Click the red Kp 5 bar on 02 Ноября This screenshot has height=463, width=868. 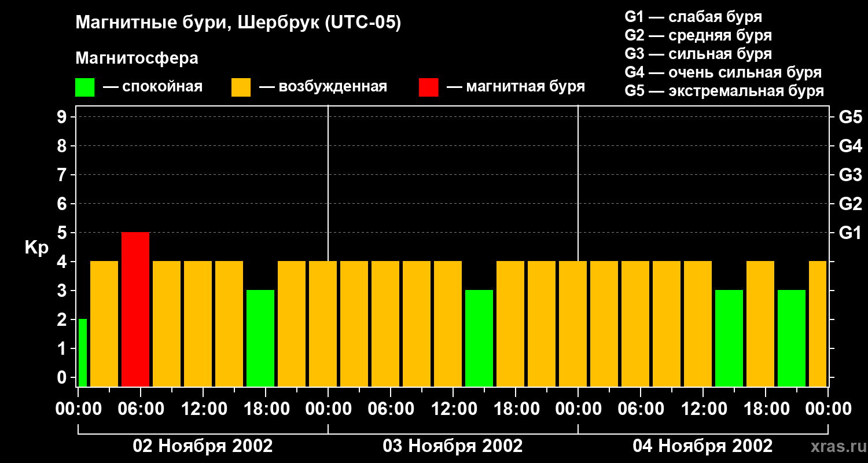[x=135, y=309]
